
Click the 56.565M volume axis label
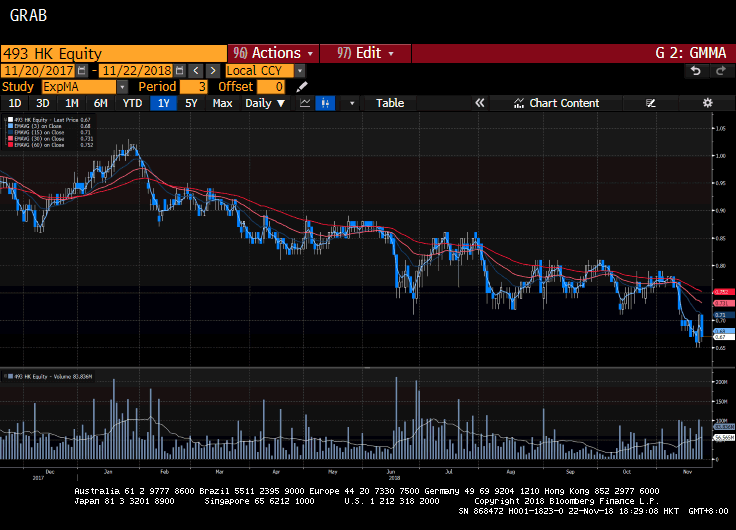pyautogui.click(x=724, y=438)
